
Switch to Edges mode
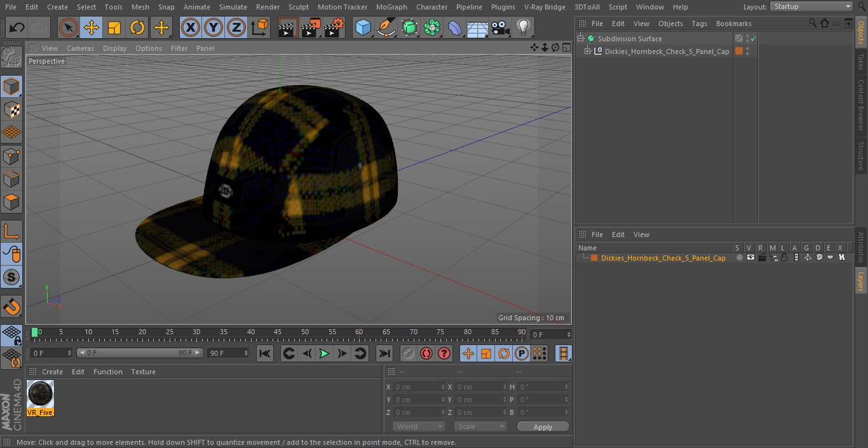[11, 180]
